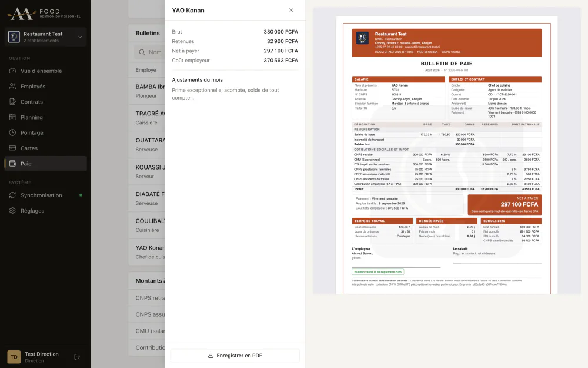Go to Vue d'ensemble

point(45,71)
